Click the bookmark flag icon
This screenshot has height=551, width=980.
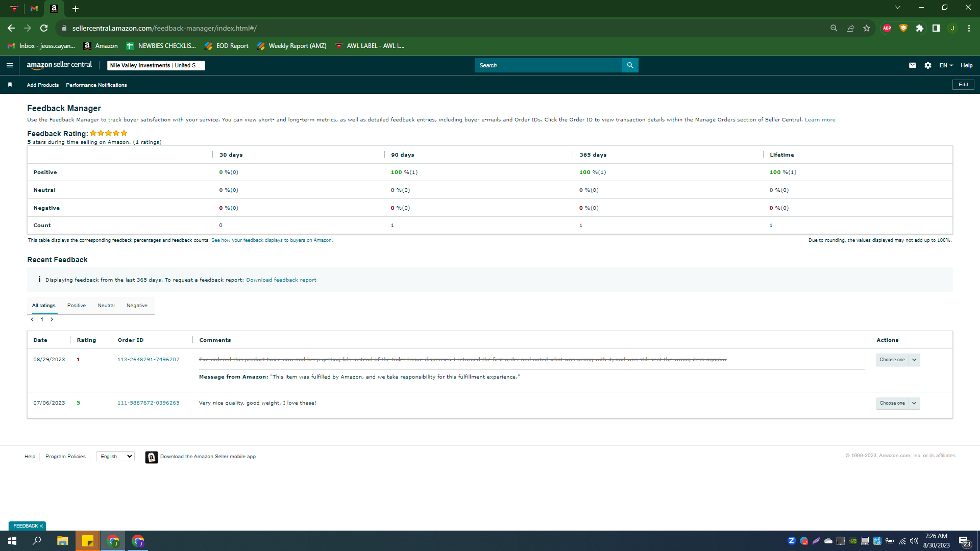[10, 85]
